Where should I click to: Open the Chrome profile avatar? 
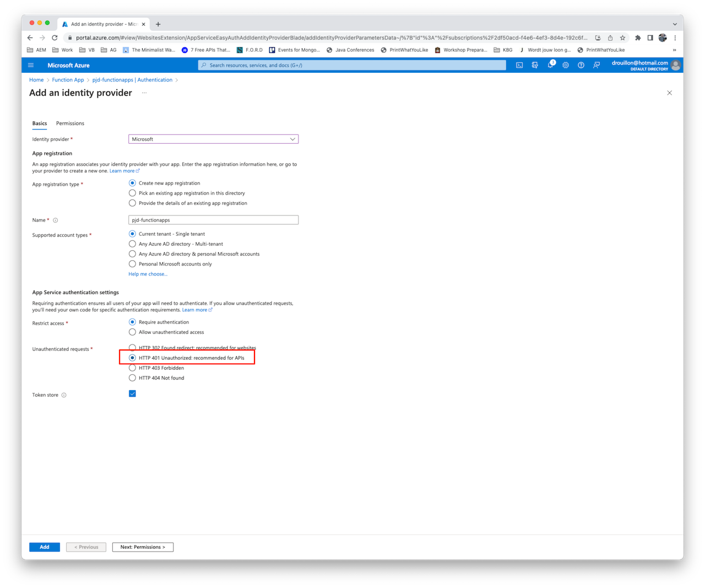tap(663, 38)
